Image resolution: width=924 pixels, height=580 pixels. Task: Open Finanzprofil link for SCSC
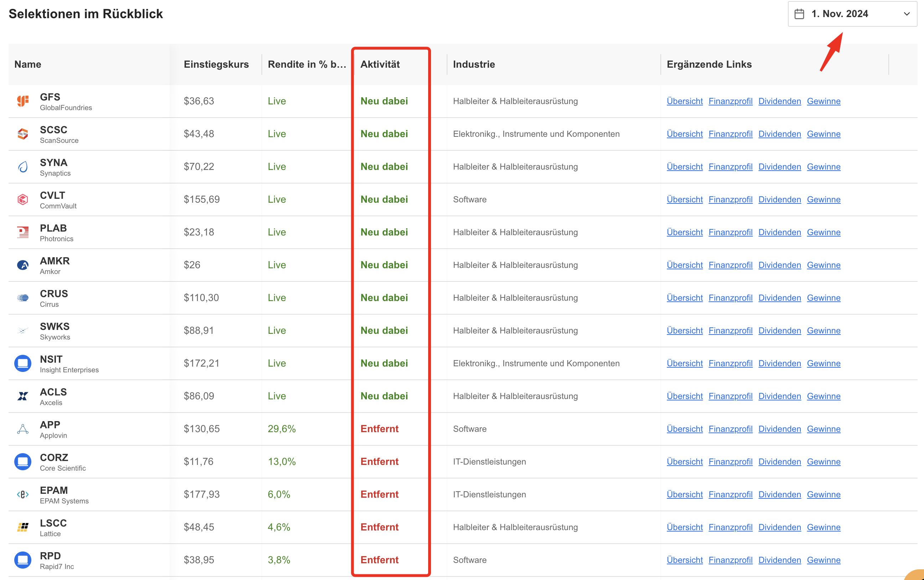(x=730, y=134)
